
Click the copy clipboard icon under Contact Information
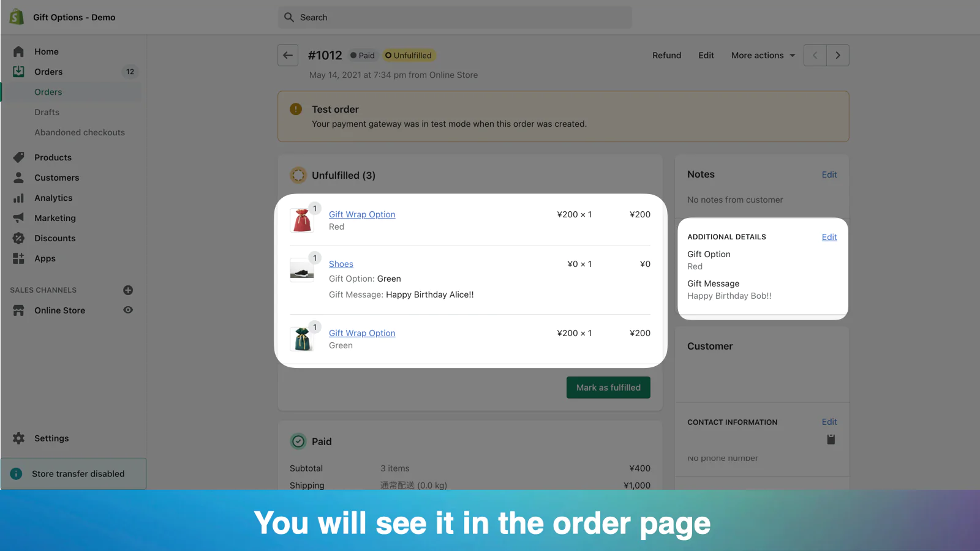click(x=831, y=439)
